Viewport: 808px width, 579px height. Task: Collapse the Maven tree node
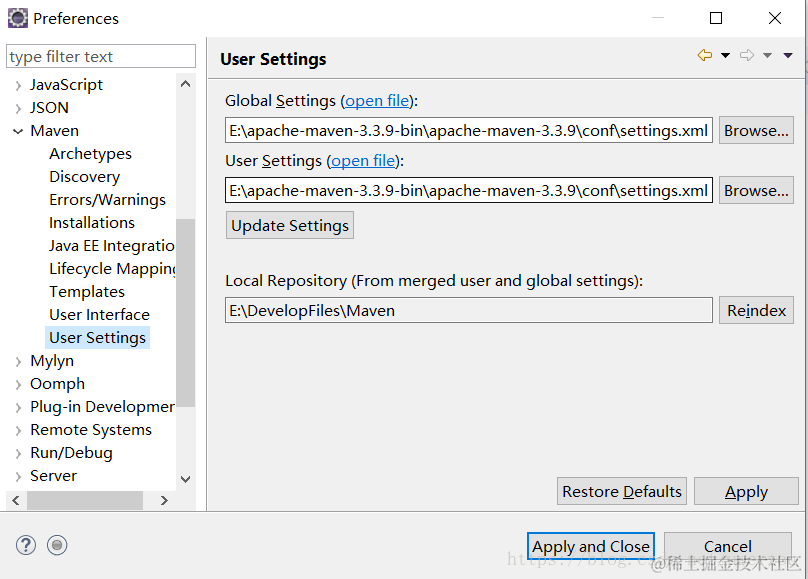[x=18, y=131]
